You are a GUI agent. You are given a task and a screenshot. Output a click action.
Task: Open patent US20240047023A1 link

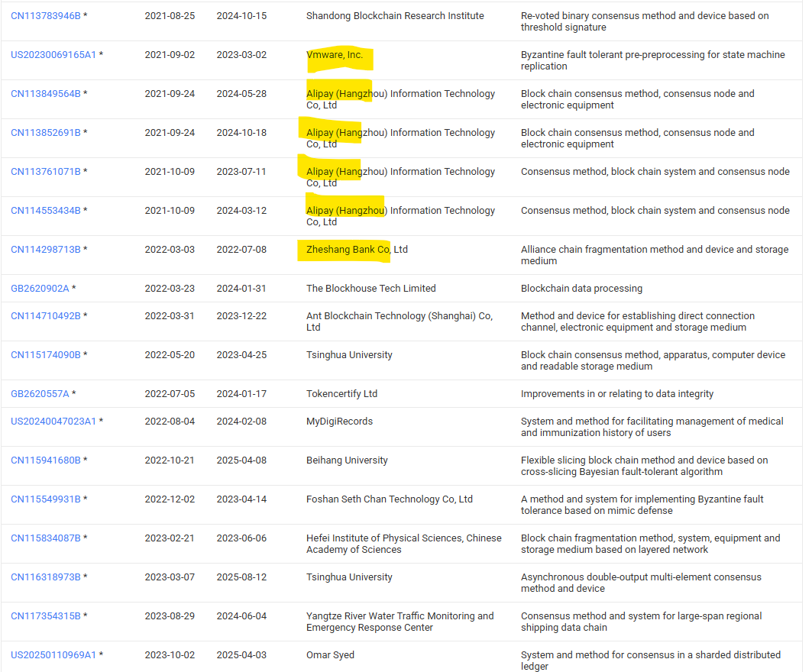coord(53,422)
